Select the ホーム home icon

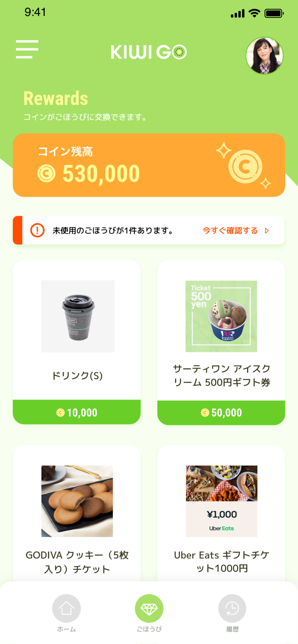tap(66, 608)
